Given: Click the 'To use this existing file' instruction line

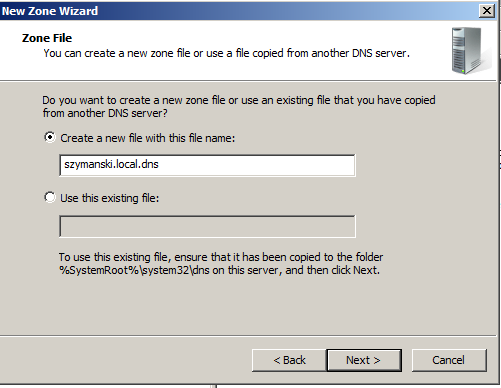Looking at the screenshot, I should (x=221, y=257).
